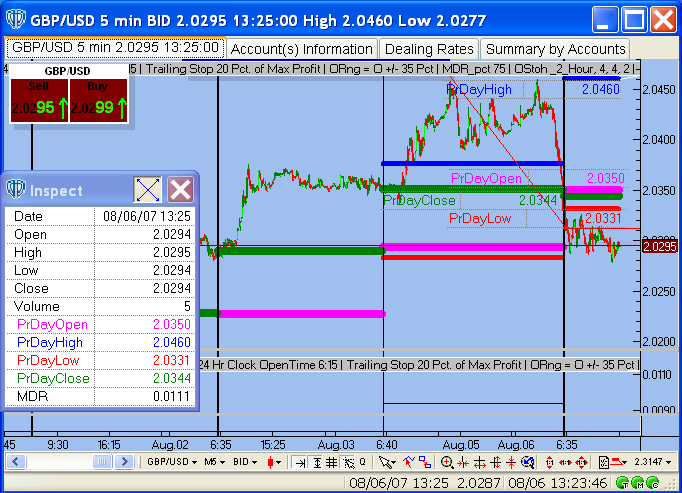Viewport: 682px width, 493px height.
Task: Click the chart scrollbar thumb
Action: (x=102, y=462)
